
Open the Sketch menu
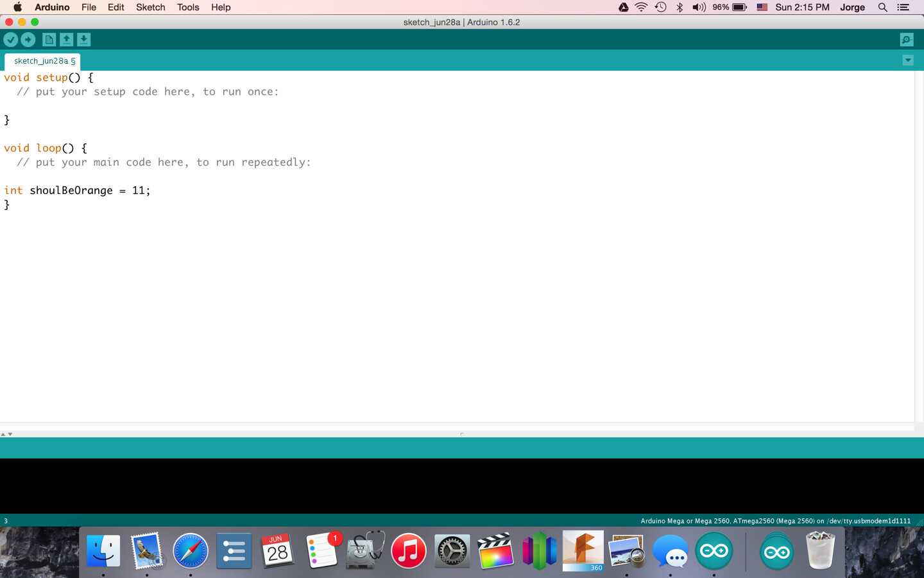pyautogui.click(x=150, y=7)
